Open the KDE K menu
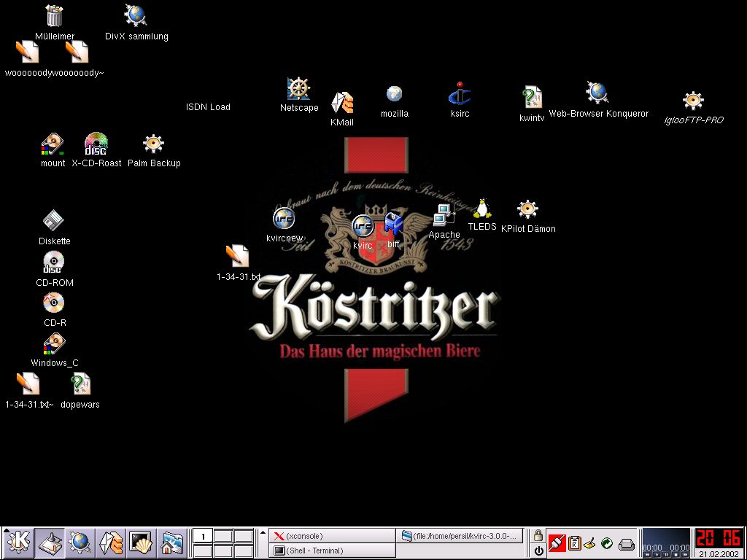 coord(18,542)
